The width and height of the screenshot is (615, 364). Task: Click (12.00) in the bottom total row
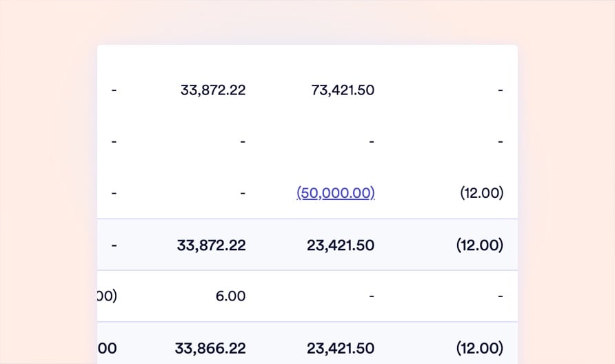(x=480, y=348)
